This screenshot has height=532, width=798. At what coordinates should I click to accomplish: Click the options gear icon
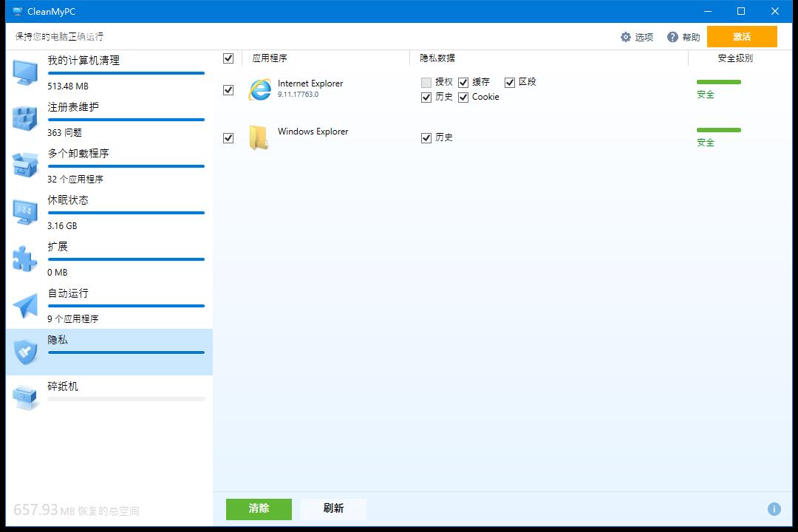626,37
